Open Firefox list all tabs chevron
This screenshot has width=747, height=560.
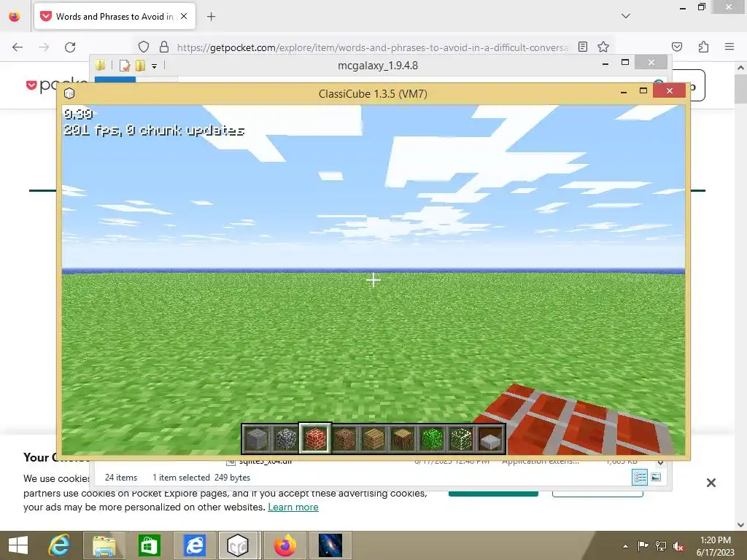(x=626, y=16)
